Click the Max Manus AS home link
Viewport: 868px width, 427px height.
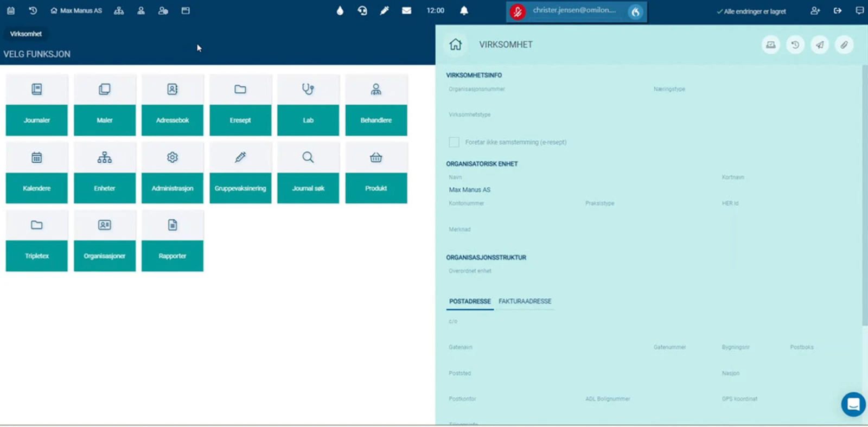pos(76,10)
